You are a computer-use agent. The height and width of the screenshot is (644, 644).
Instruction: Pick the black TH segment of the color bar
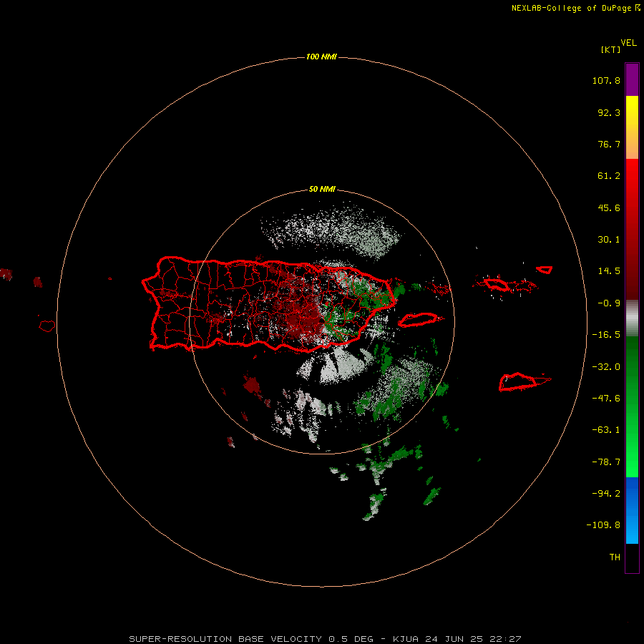632,557
